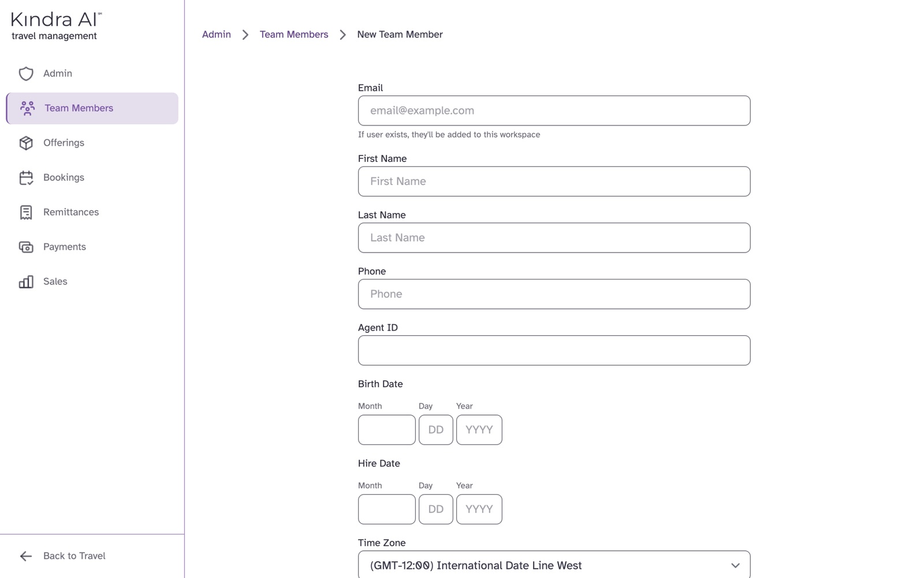Click the Hire Date section label
The image size is (924, 578).
click(379, 464)
